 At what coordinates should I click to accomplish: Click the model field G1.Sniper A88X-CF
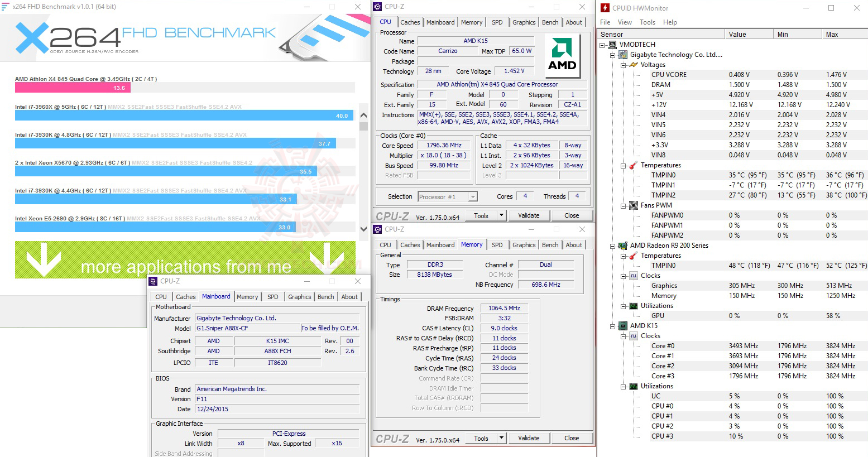tap(248, 329)
